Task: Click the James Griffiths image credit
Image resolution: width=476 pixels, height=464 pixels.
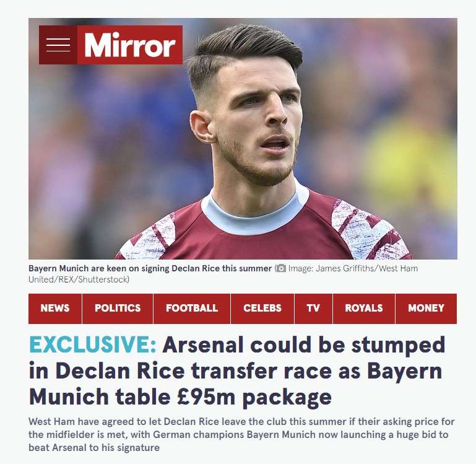Action: [353, 269]
